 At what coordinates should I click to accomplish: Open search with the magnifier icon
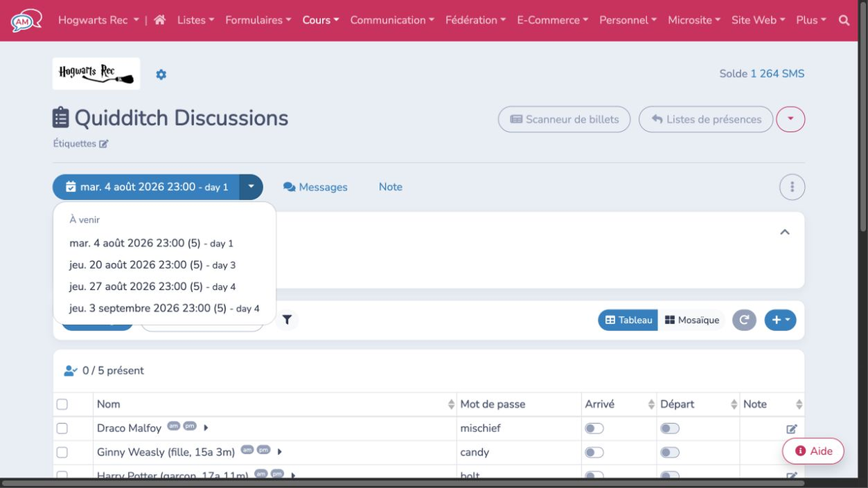844,20
